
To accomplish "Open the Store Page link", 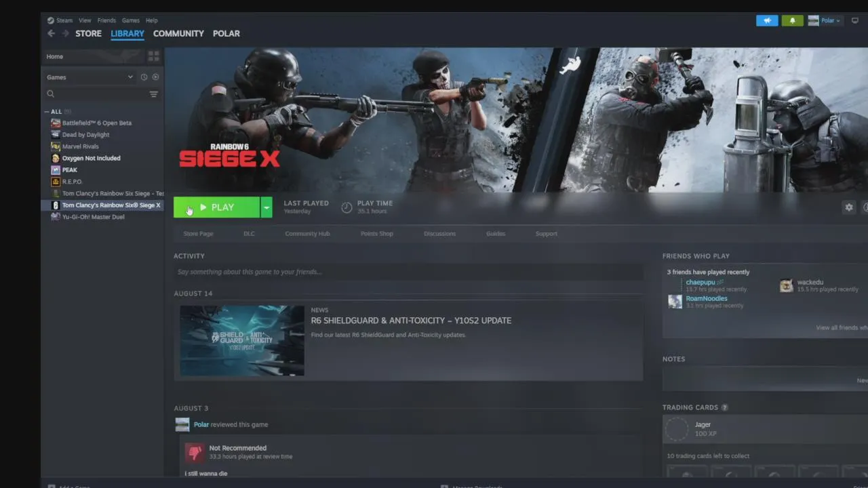I will pyautogui.click(x=198, y=234).
